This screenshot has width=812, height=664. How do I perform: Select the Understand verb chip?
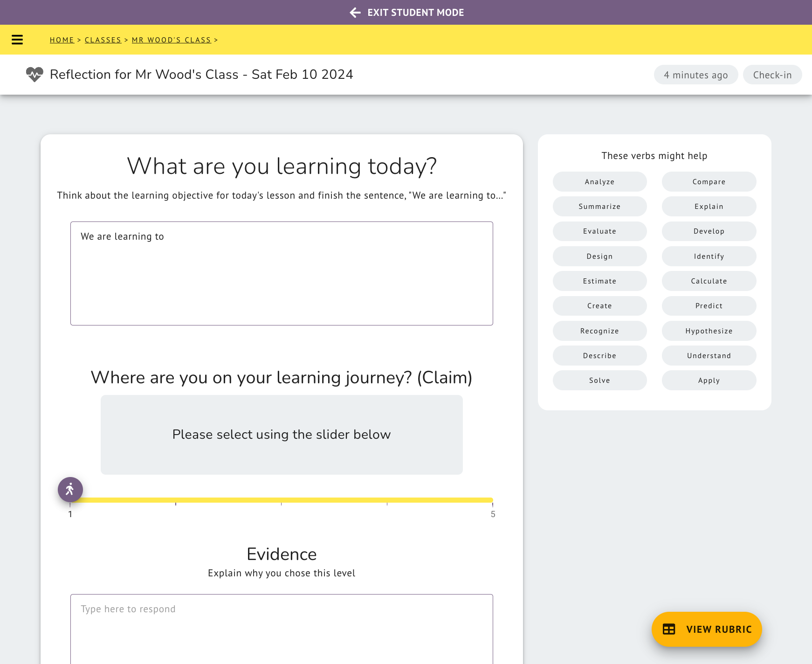709,356
